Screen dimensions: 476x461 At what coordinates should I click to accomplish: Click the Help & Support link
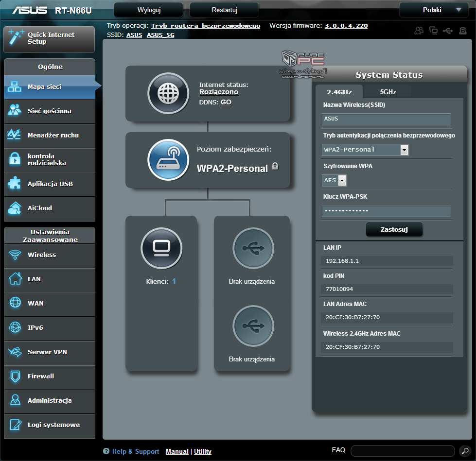click(x=135, y=451)
